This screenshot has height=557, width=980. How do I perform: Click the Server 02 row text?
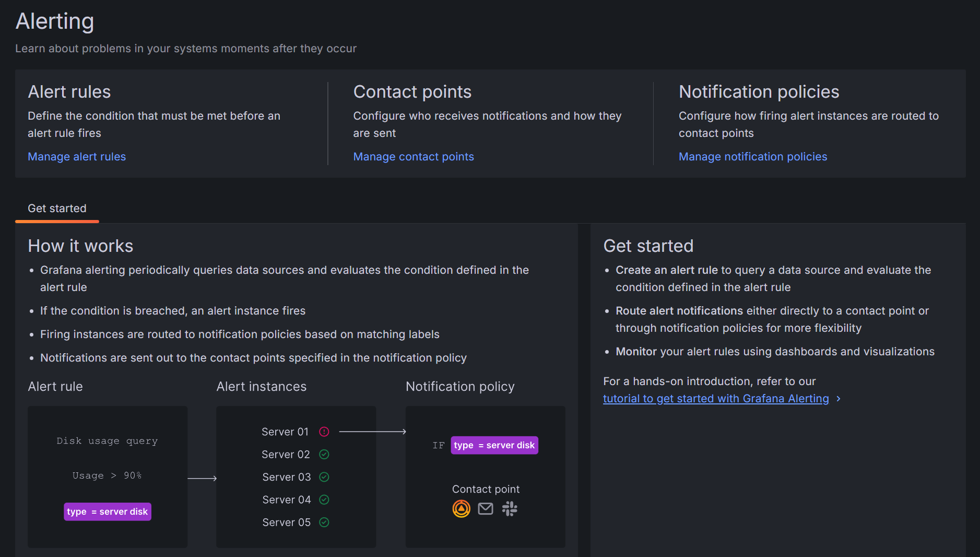click(286, 455)
